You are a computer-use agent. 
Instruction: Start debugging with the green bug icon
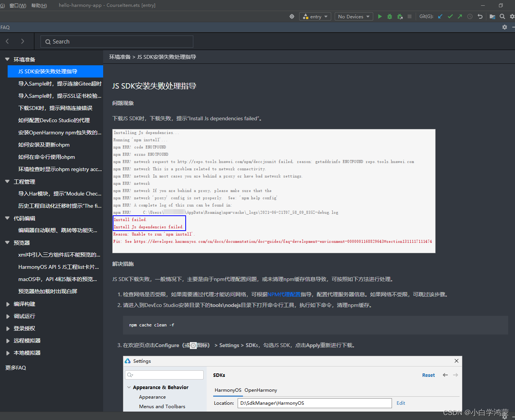pyautogui.click(x=390, y=16)
